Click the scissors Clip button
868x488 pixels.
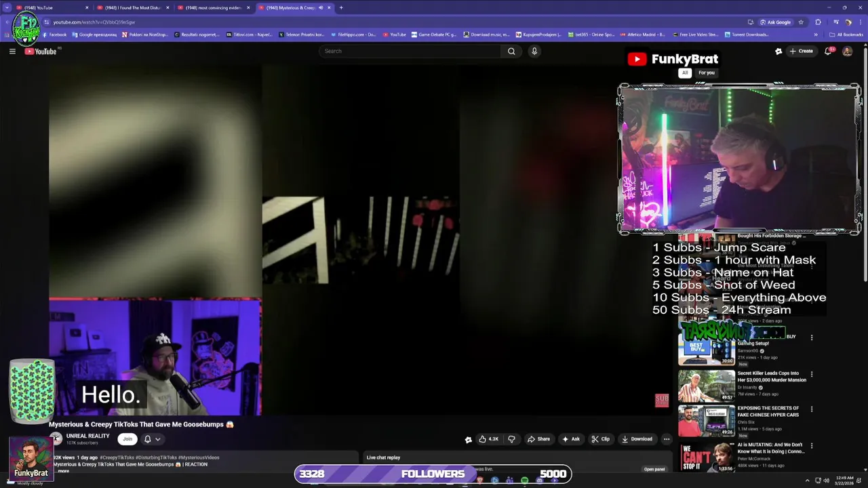tap(600, 439)
